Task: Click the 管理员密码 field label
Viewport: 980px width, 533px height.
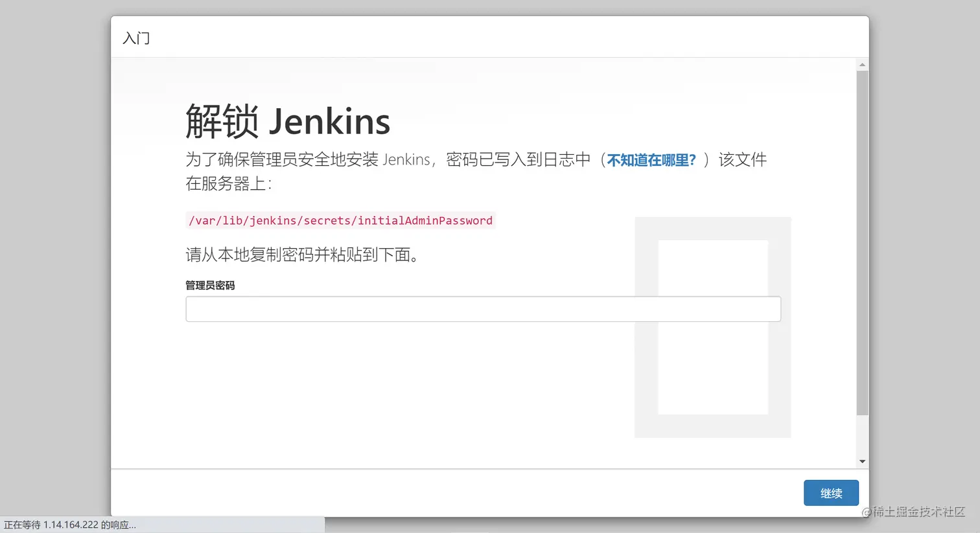Action: (210, 285)
